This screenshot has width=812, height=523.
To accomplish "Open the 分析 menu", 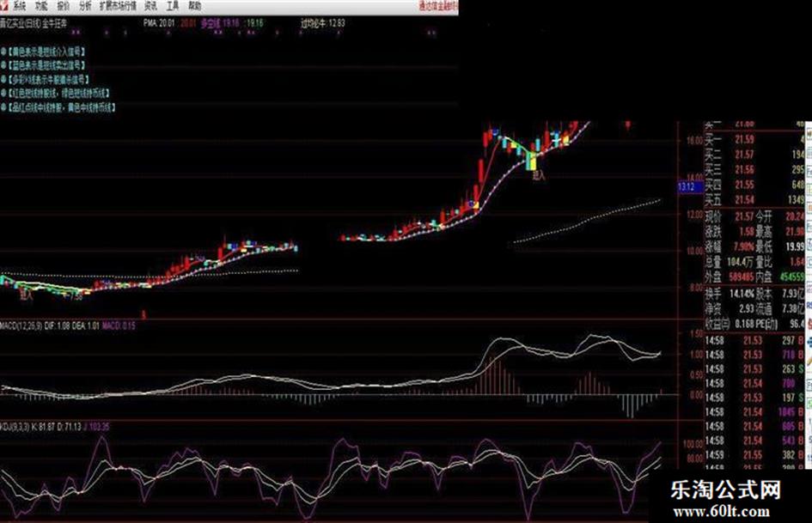I will [x=85, y=6].
